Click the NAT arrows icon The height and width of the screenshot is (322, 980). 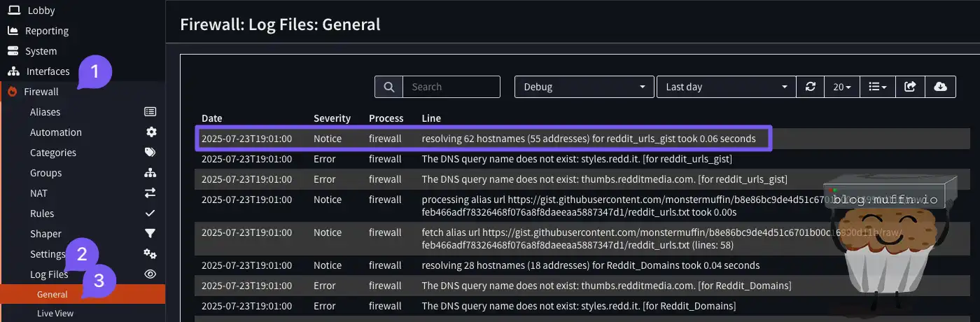click(x=150, y=193)
